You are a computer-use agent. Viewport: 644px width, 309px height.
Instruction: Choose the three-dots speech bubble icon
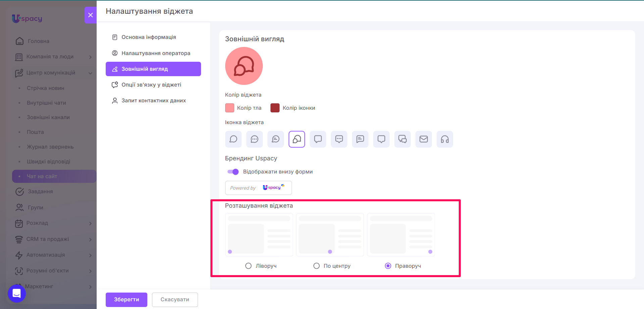pos(254,139)
